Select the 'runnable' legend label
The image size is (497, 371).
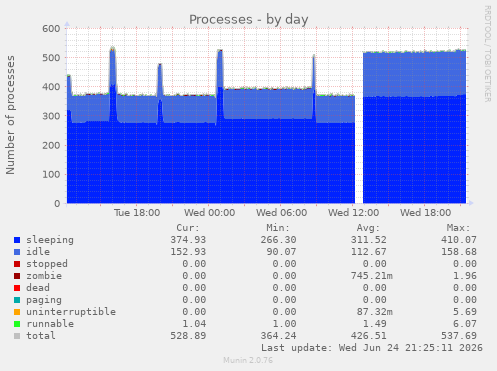50,324
